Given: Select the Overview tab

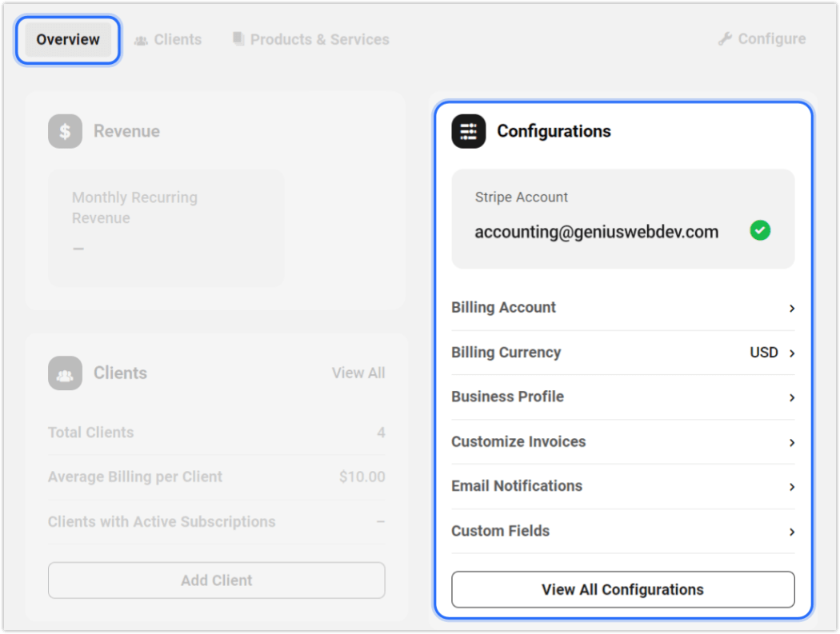Looking at the screenshot, I should click(x=67, y=38).
